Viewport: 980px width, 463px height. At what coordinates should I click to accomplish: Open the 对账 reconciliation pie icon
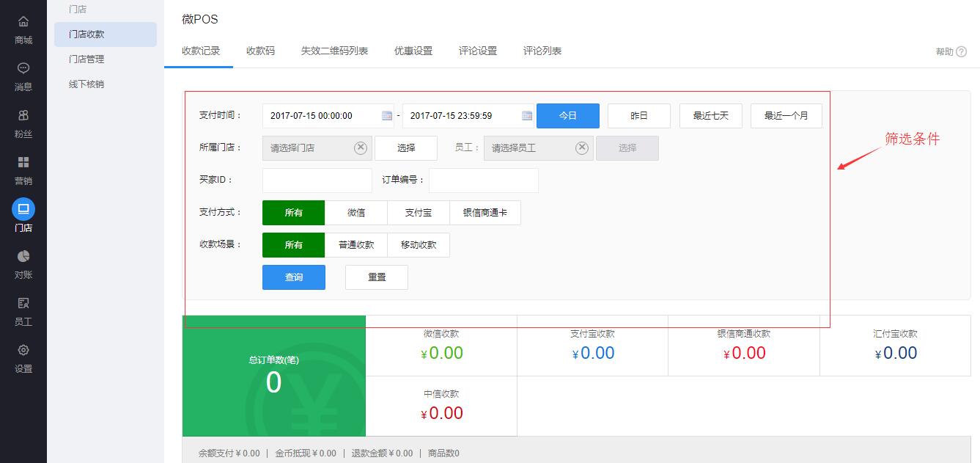23,257
